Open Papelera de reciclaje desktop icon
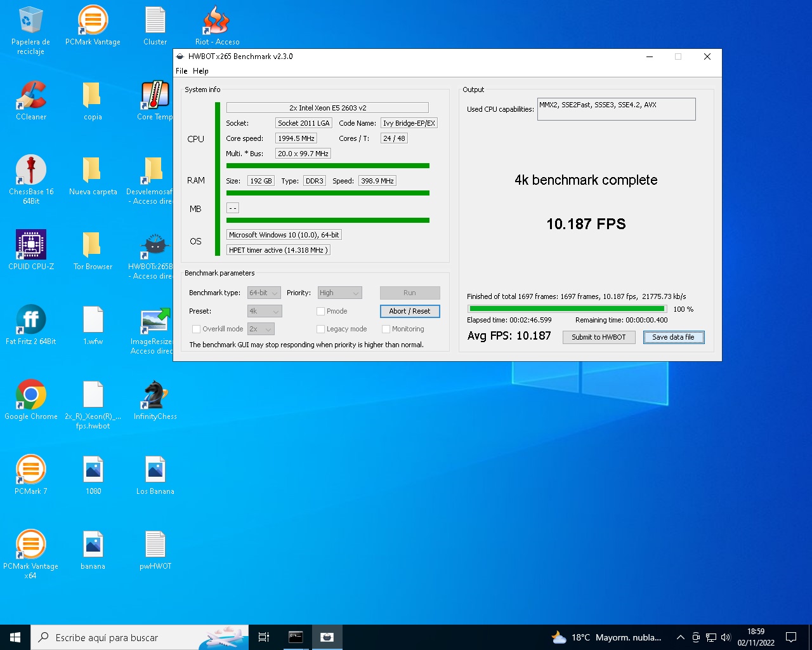 30,30
